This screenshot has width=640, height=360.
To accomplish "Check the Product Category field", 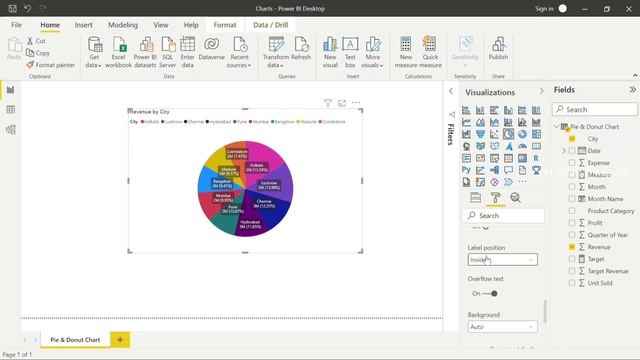I will 572,211.
